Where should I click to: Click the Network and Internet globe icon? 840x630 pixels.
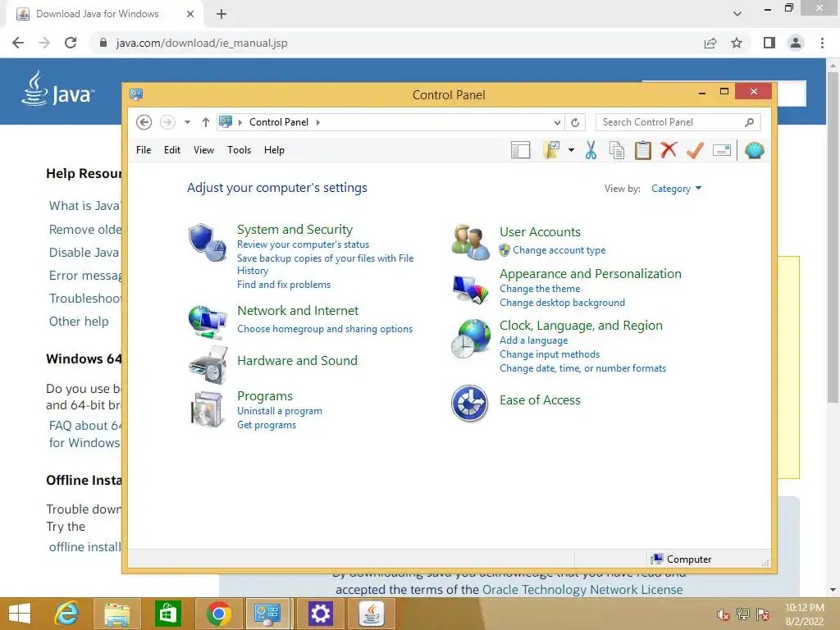(x=208, y=322)
